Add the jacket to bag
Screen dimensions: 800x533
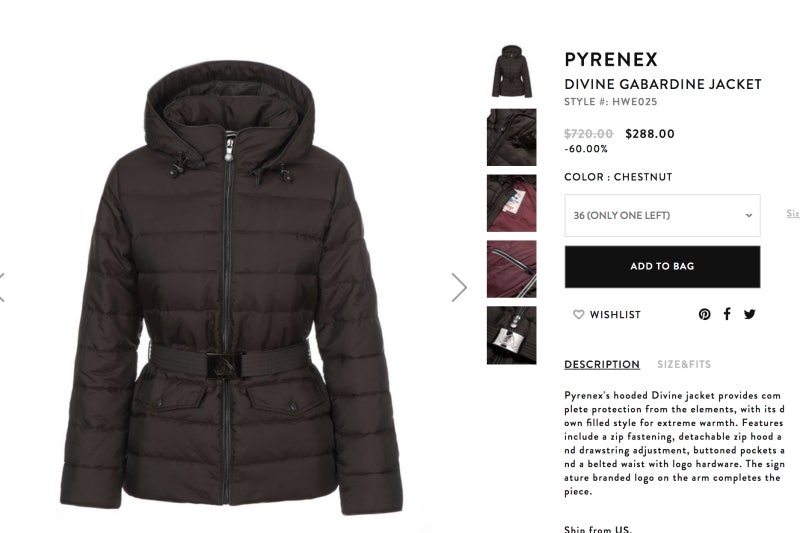pos(662,267)
